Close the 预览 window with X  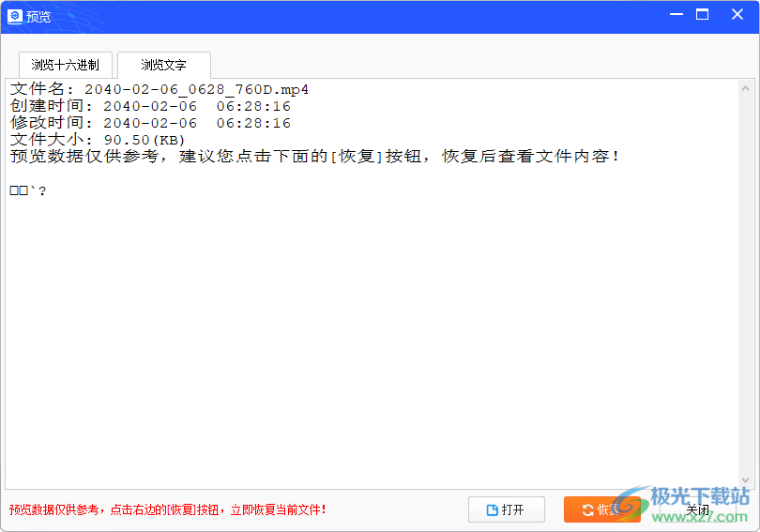coord(737,14)
